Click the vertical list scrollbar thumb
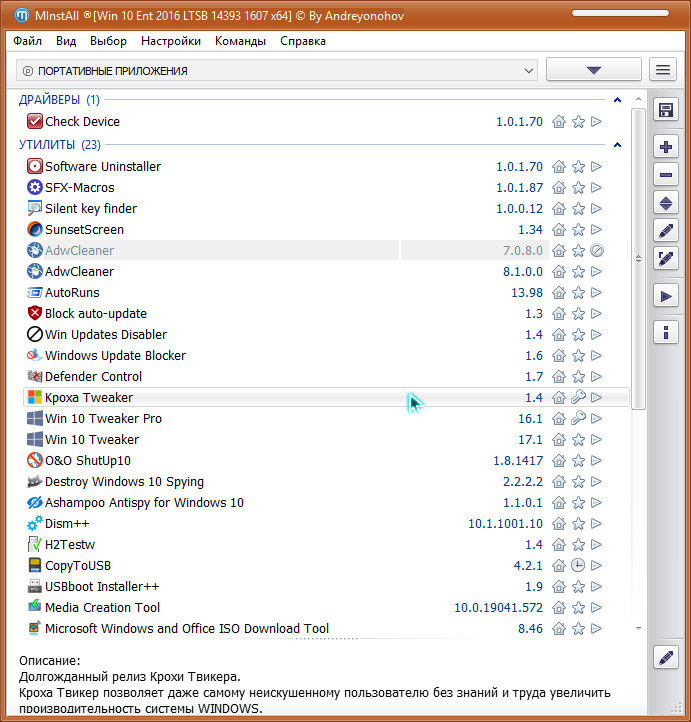 pos(638,258)
